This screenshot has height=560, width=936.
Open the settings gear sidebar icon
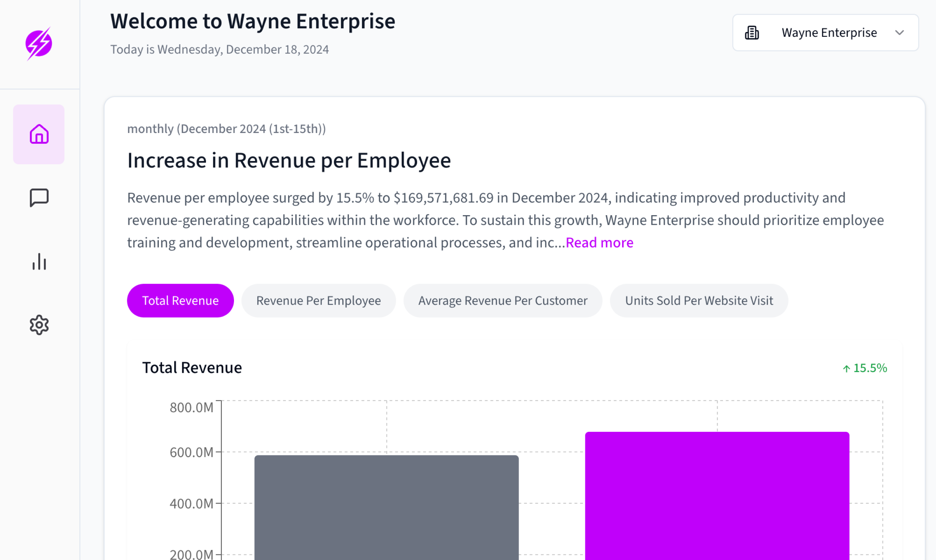pos(39,325)
